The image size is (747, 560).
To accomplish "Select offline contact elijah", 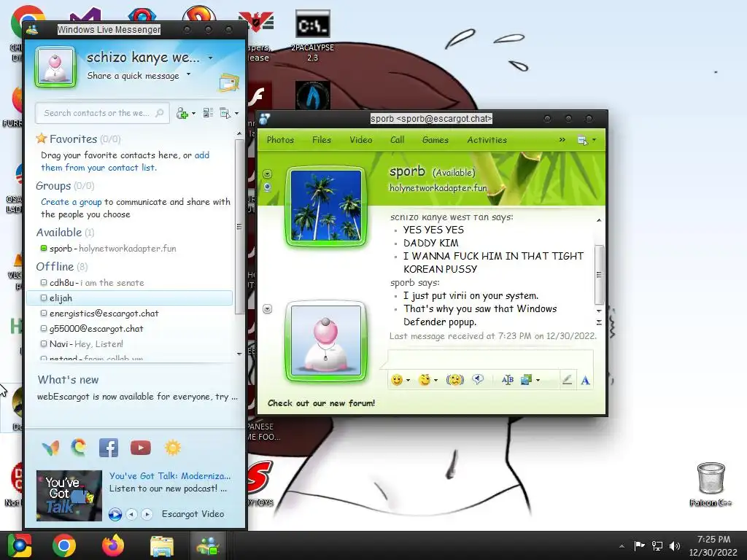I will (130, 298).
